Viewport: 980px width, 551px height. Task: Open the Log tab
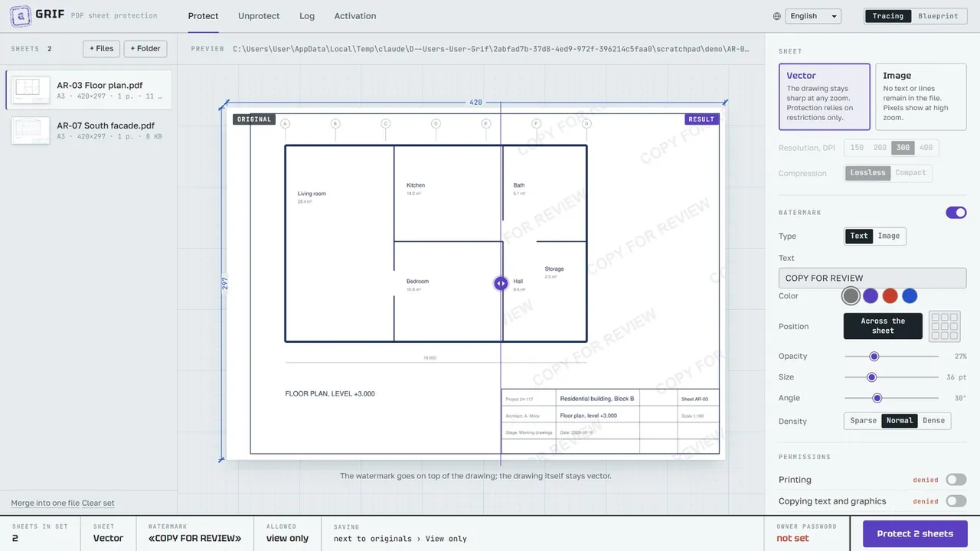[307, 16]
